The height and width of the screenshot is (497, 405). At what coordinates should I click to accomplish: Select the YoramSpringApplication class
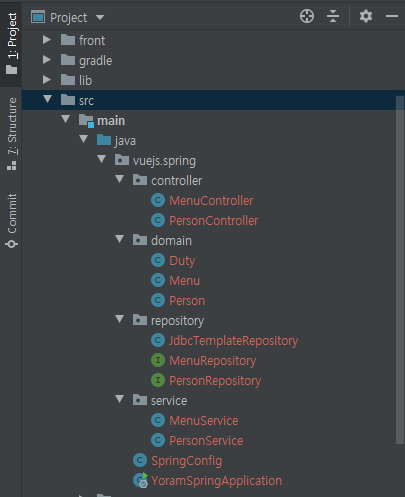(216, 481)
